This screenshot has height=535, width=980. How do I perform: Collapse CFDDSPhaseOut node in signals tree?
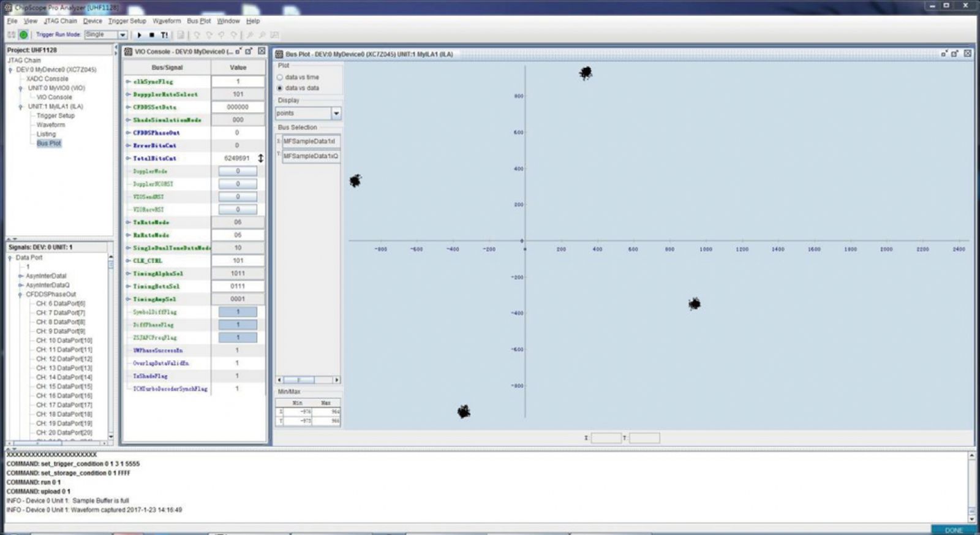(x=21, y=295)
